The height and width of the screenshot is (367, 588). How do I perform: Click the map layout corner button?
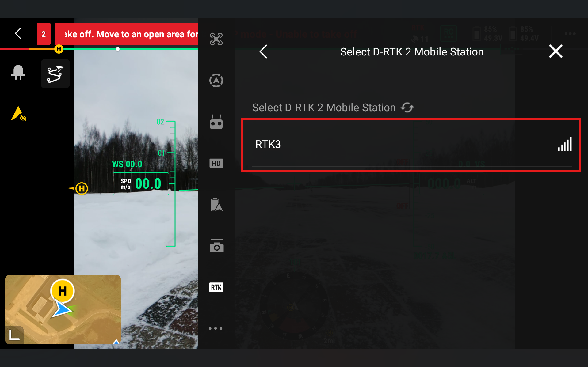[14, 335]
